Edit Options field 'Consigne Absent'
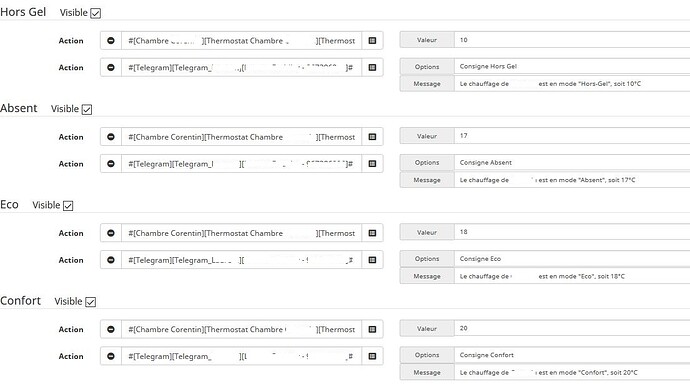This screenshot has height=389, width=690. [572, 162]
